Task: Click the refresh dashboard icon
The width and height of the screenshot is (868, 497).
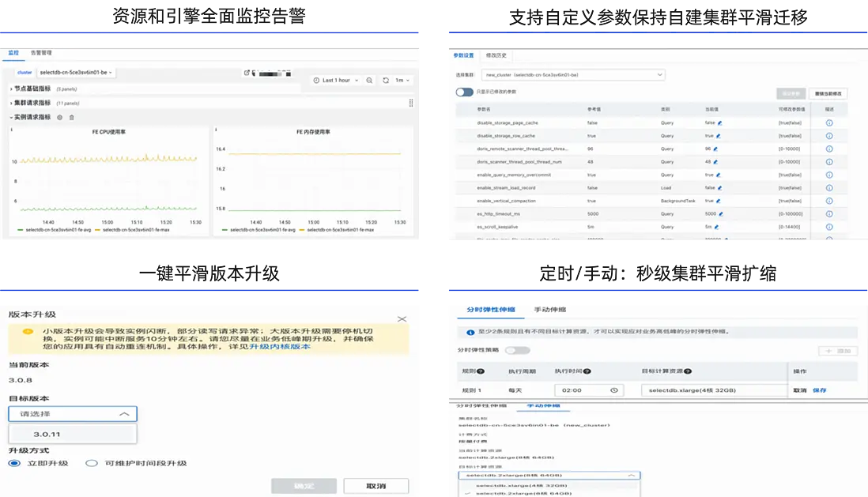Action: 386,81
